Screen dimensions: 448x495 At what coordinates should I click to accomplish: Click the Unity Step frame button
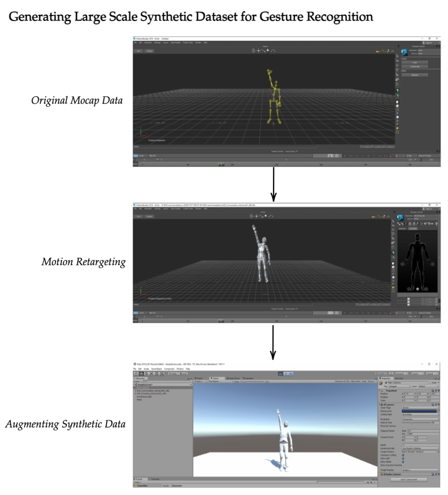pos(291,373)
